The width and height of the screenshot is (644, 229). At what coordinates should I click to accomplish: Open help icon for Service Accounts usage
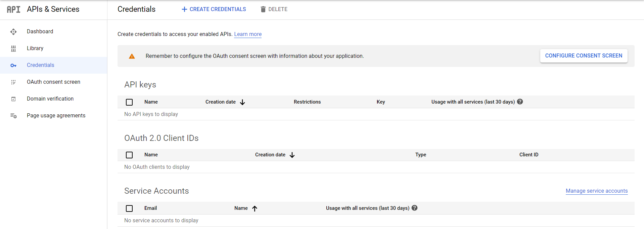click(x=415, y=208)
